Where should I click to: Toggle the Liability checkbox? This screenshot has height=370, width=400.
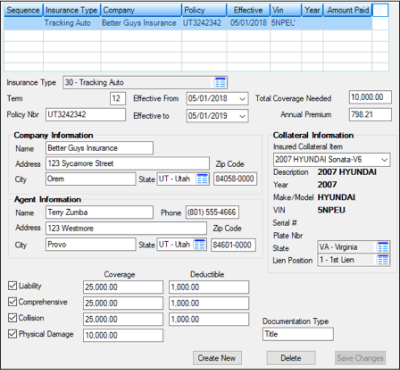pyautogui.click(x=12, y=286)
